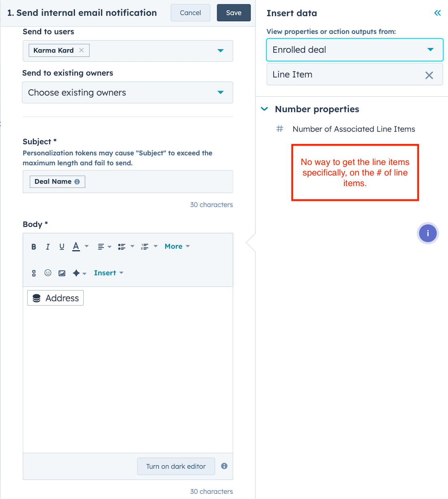Expand the More formatting menu
This screenshot has width=448, height=499.
[x=174, y=246]
